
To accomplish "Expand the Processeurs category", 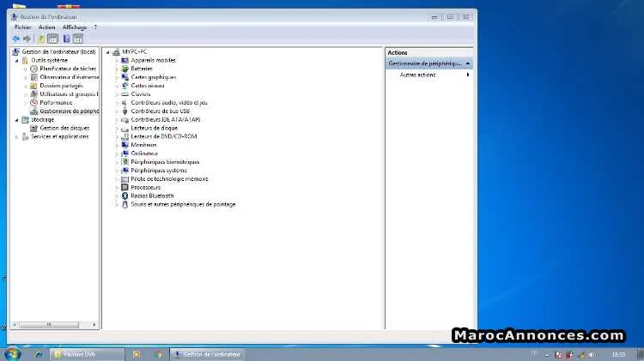I will pos(117,188).
